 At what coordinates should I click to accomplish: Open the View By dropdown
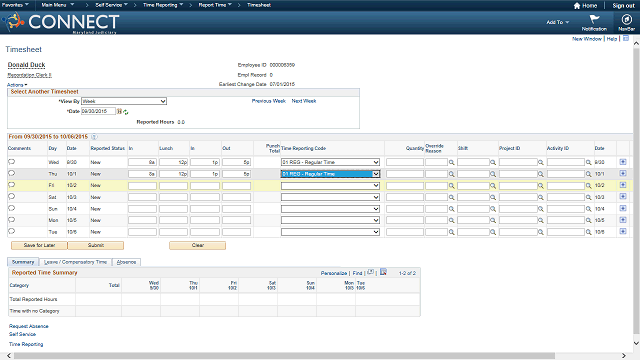[124, 101]
